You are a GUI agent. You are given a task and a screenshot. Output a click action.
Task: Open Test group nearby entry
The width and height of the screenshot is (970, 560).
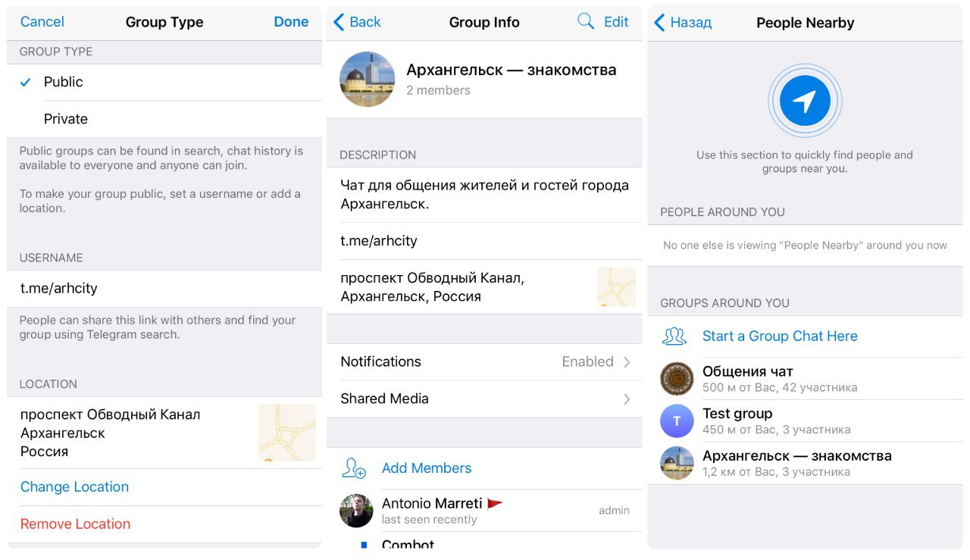point(805,421)
